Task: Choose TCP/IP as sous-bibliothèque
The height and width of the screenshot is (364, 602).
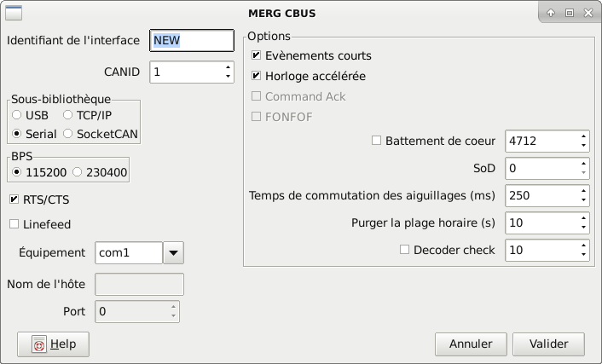Action: click(68, 114)
